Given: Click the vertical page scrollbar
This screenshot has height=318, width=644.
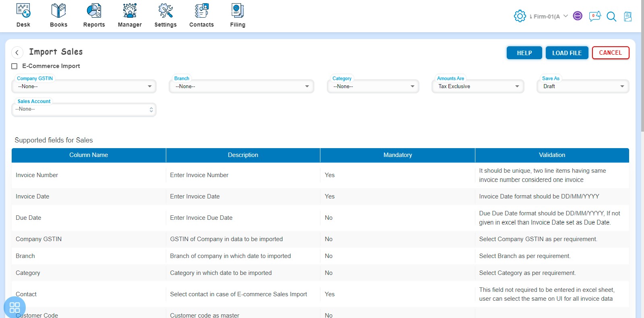Looking at the screenshot, I should pos(642,65).
